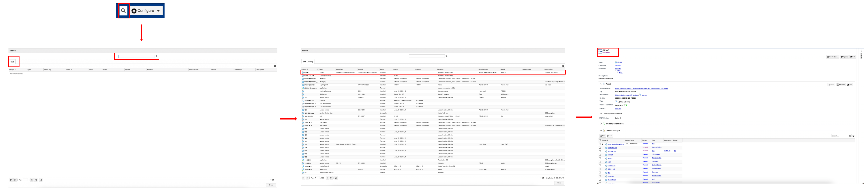The image size is (868, 192).
Task: Open the Cimcon owner link
Action: [x=618, y=108]
